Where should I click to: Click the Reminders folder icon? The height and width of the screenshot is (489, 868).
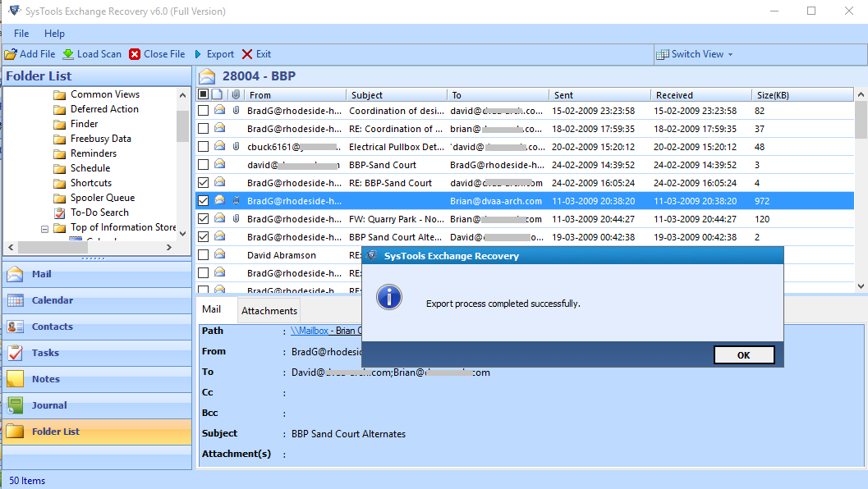[60, 153]
